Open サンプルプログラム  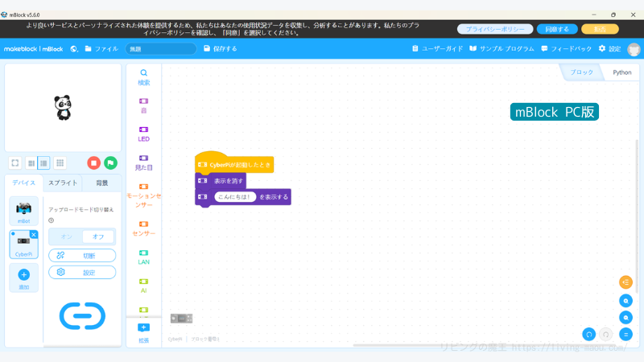pyautogui.click(x=502, y=49)
